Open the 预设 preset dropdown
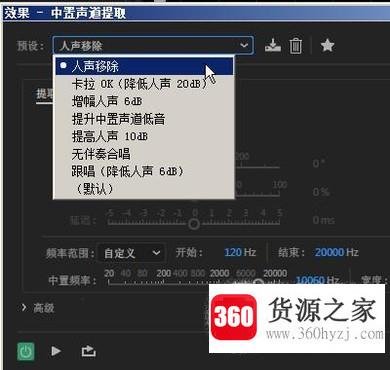390x370 pixels. (x=153, y=45)
